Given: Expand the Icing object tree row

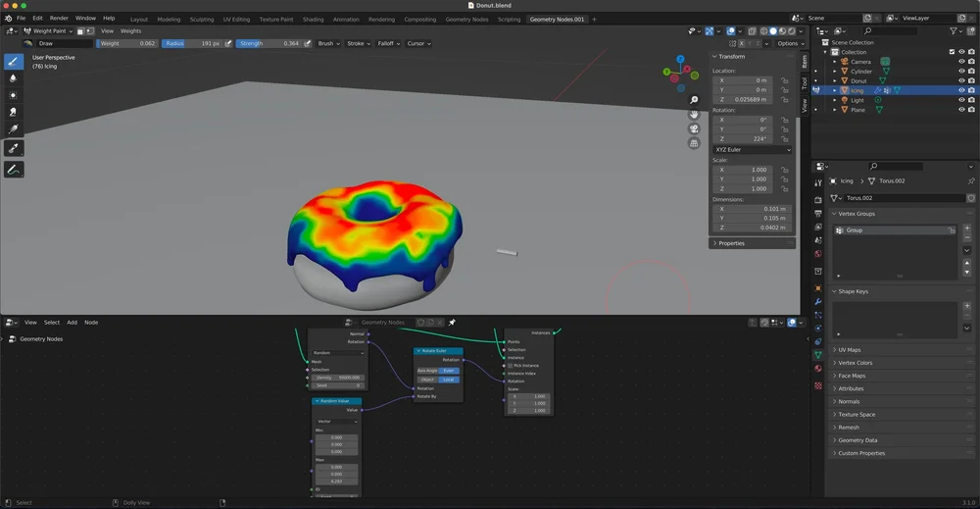Looking at the screenshot, I should pos(834,90).
